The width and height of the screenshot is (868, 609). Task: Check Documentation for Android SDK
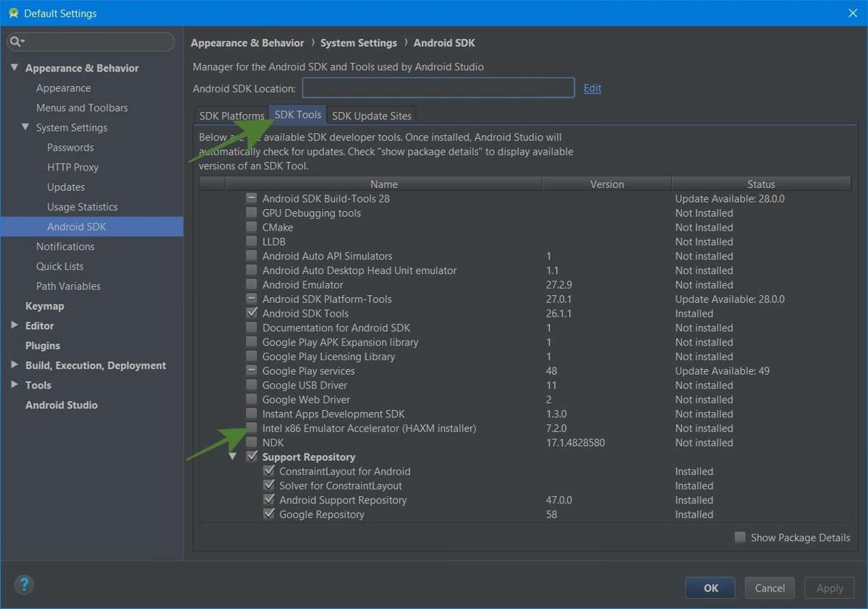click(x=252, y=328)
